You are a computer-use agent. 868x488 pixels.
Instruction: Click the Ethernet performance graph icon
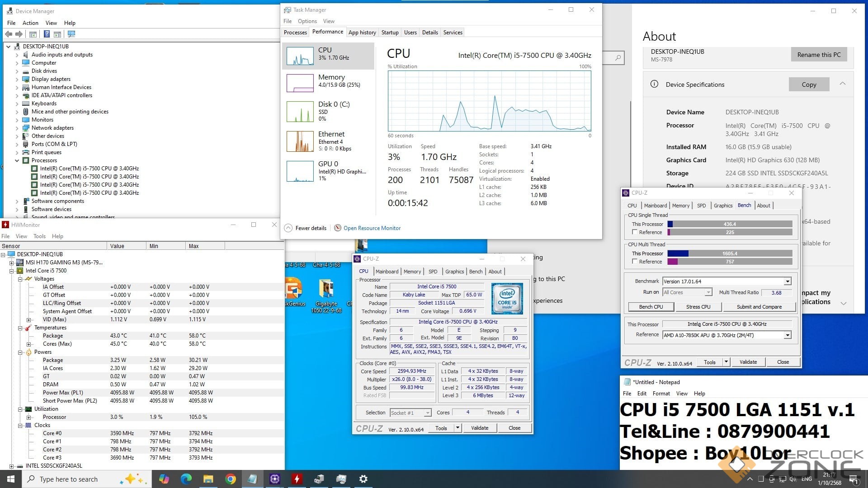pyautogui.click(x=300, y=141)
